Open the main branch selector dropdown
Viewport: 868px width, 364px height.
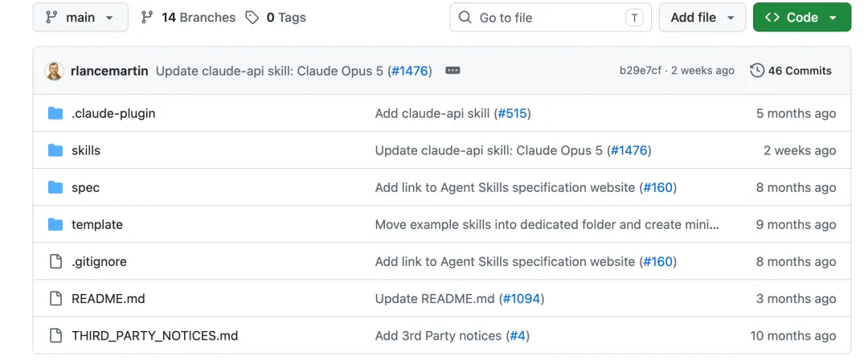pyautogui.click(x=80, y=17)
